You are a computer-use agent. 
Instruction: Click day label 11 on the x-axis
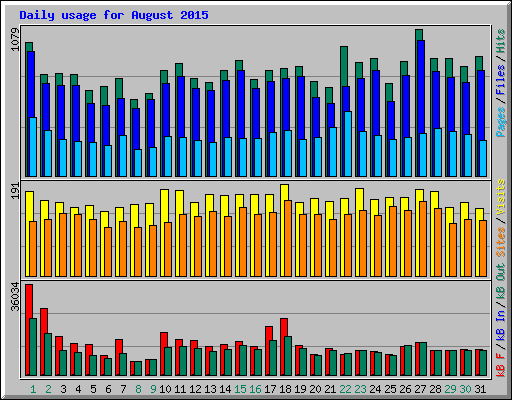180,389
